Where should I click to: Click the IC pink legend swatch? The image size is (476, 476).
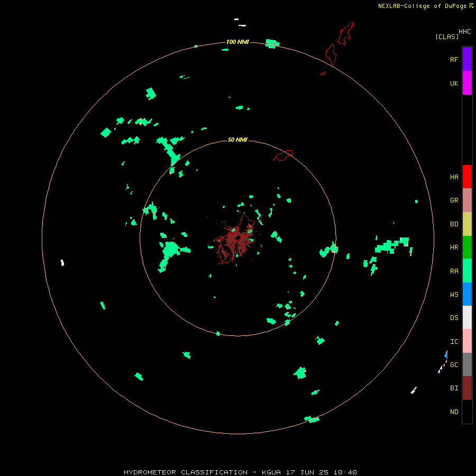467,341
